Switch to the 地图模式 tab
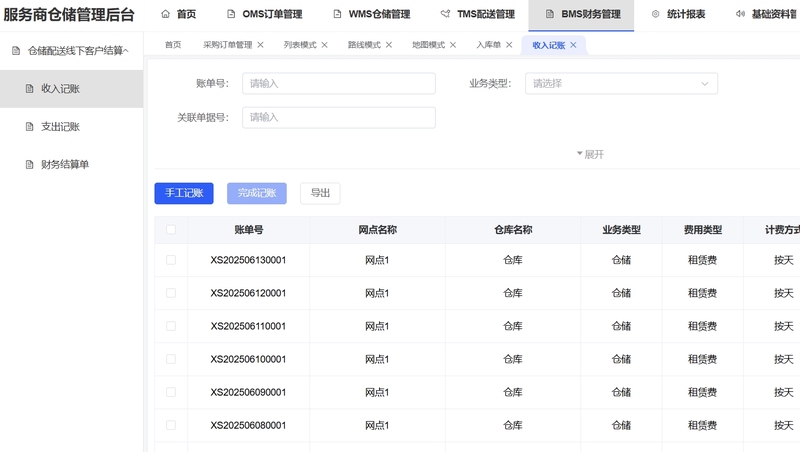This screenshot has width=800, height=452. 429,45
